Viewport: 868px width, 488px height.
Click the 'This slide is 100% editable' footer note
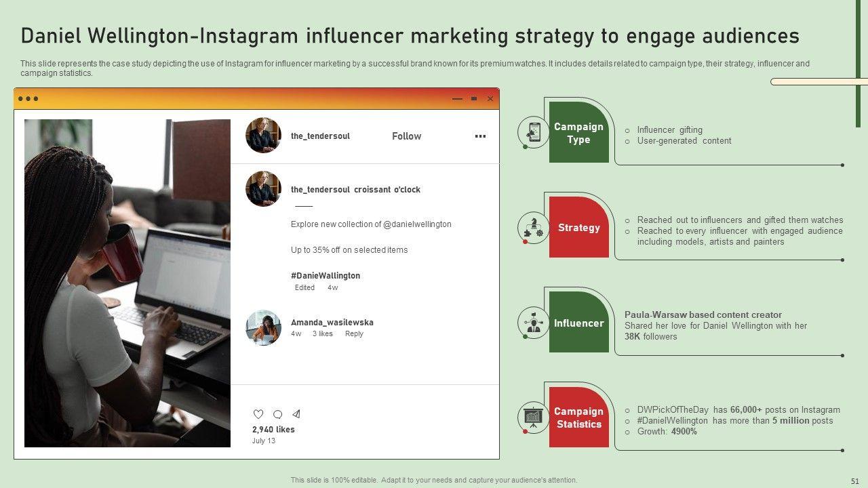(434, 480)
